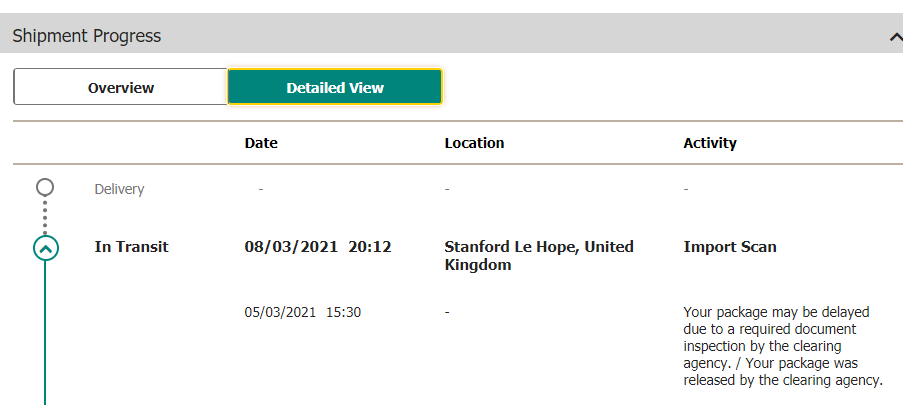Click the Import Scan activity entry
This screenshot has height=405, width=903.
point(730,247)
